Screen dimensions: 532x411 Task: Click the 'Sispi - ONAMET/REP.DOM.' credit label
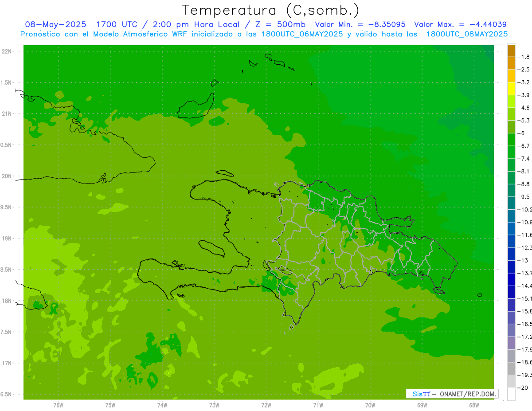(x=452, y=394)
